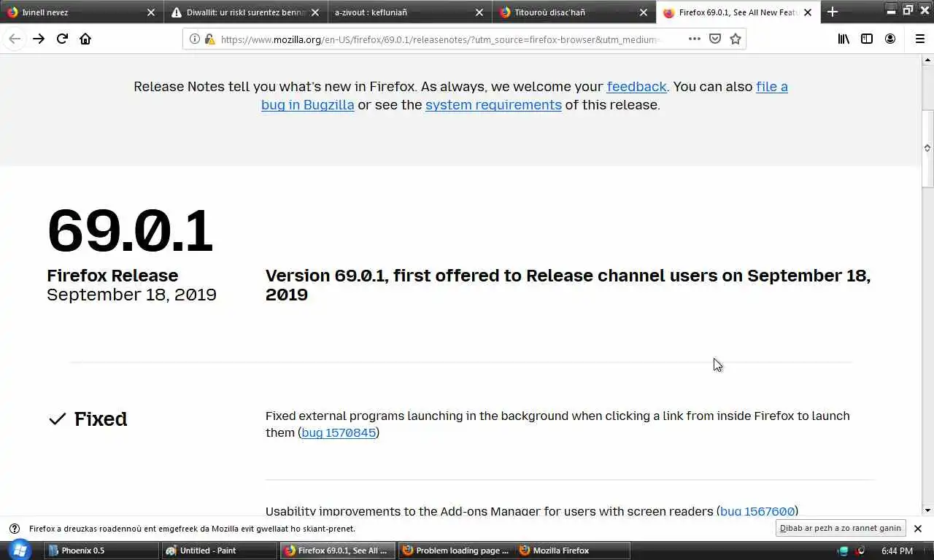Open the Library panel
The height and width of the screenshot is (560, 934).
pos(844,39)
